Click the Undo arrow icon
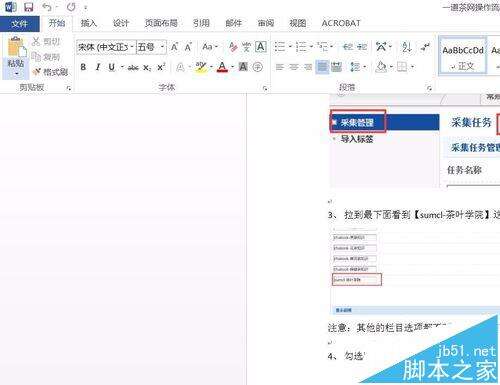 pos(47,7)
